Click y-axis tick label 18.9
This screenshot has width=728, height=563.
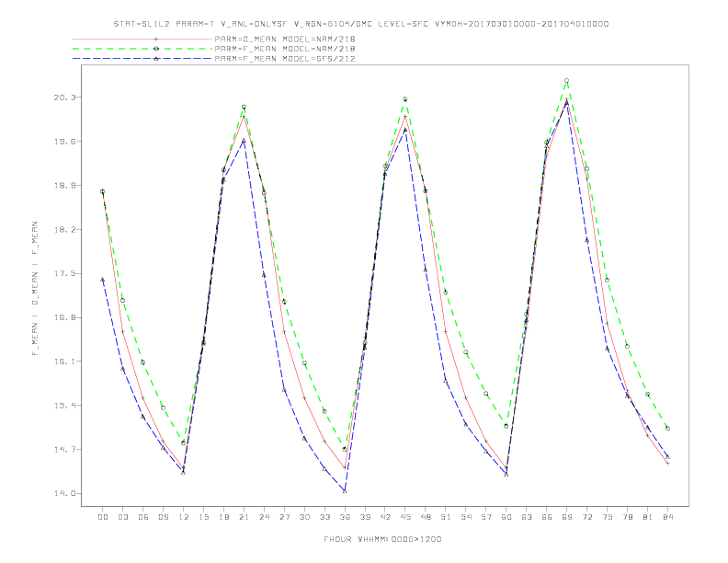point(64,185)
